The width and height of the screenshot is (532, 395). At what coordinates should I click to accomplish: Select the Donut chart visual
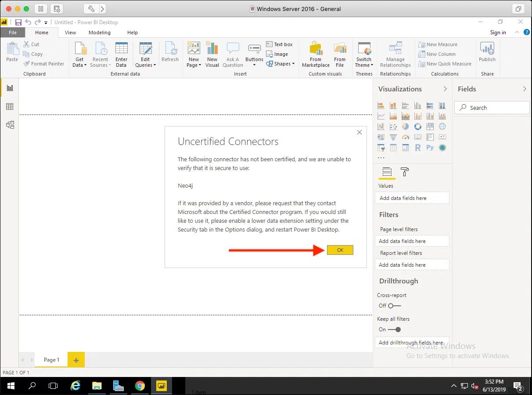click(x=418, y=127)
